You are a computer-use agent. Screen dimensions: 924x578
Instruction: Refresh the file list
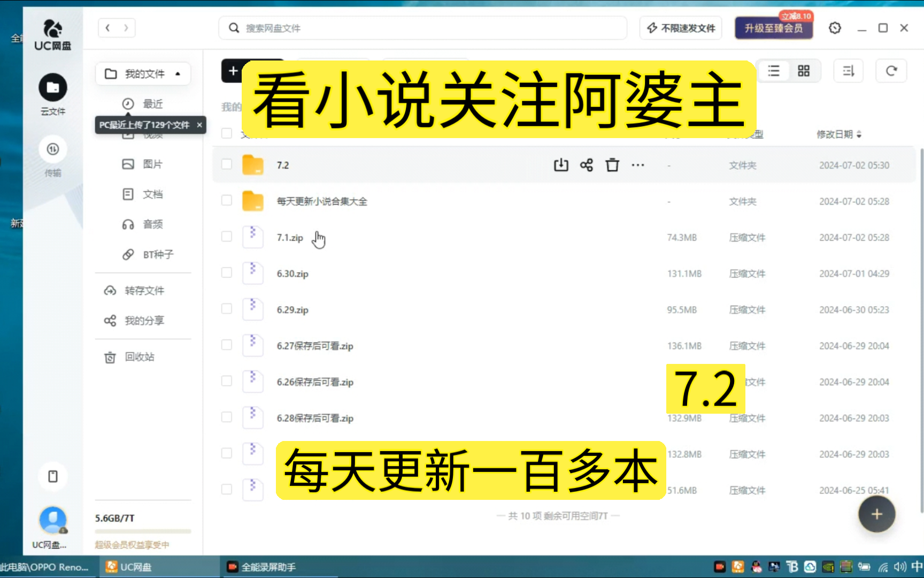(x=891, y=71)
